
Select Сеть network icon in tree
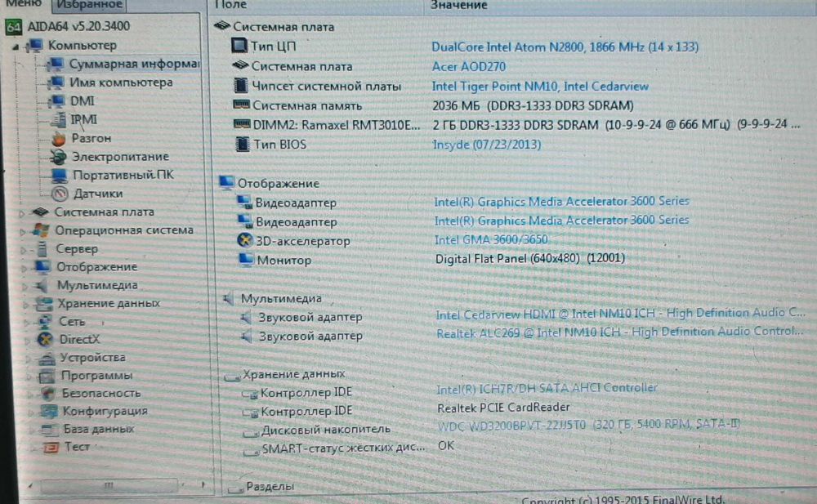pos(45,322)
